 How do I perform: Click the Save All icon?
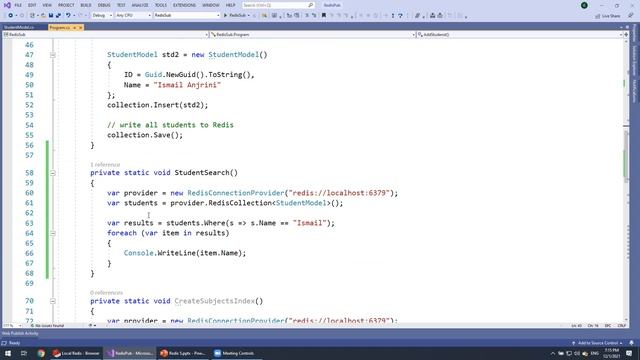(x=58, y=16)
